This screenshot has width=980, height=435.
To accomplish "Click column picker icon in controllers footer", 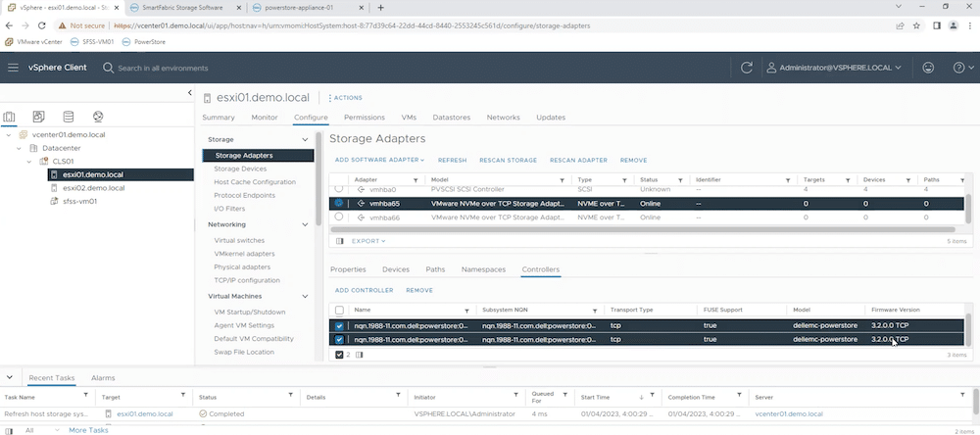I will pyautogui.click(x=359, y=355).
